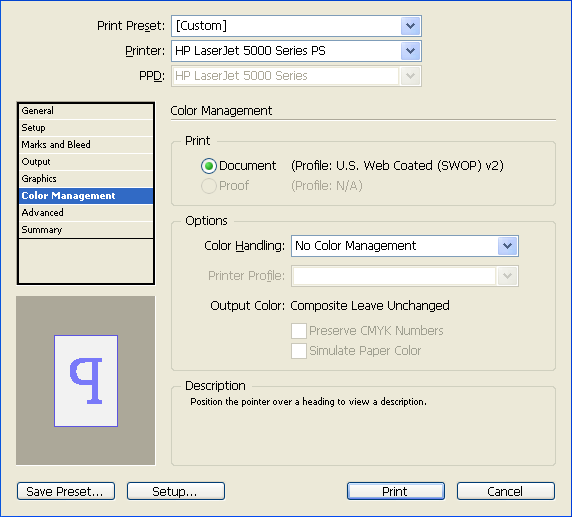
Task: Go to Marks and Bleed panel
Action: coord(86,144)
